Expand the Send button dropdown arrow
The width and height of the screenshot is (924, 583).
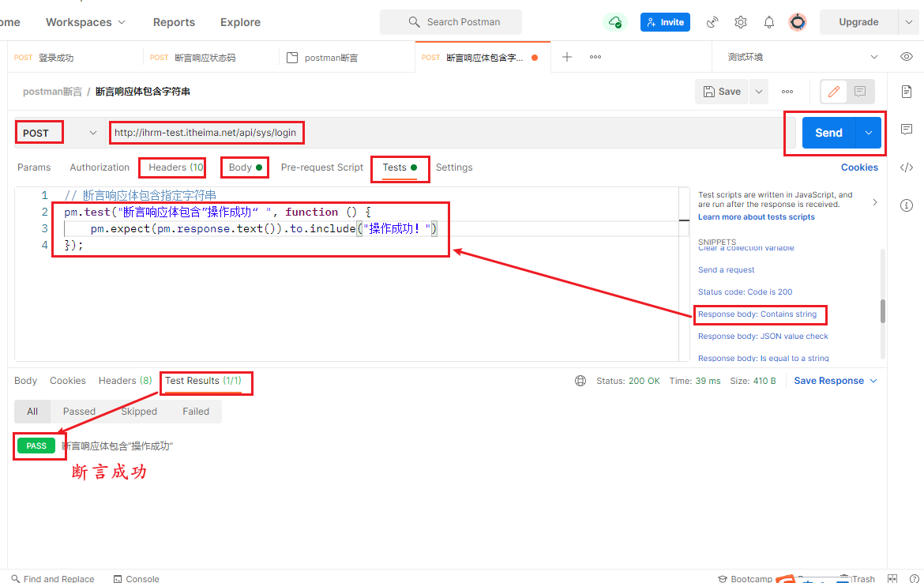(868, 133)
